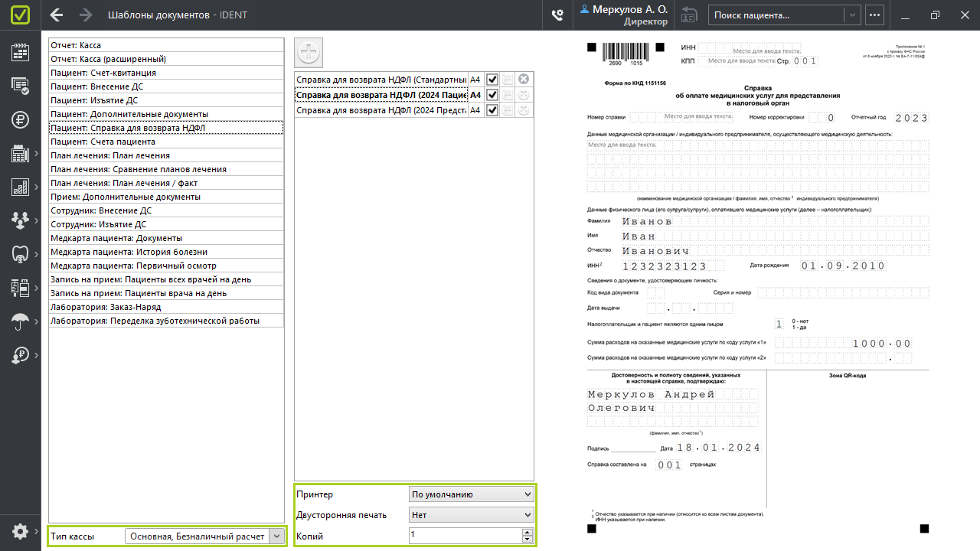Select План лечения: Сравнение планов лечения

pyautogui.click(x=166, y=169)
